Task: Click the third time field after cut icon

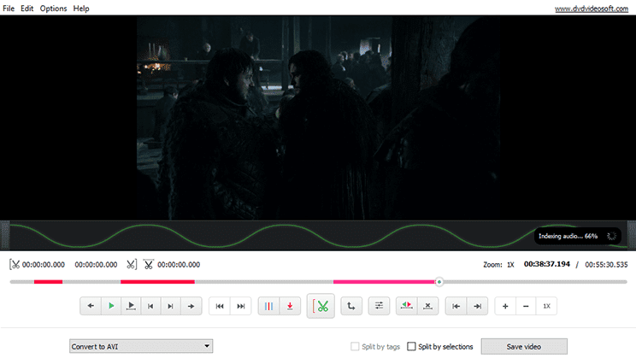Action: (x=179, y=265)
